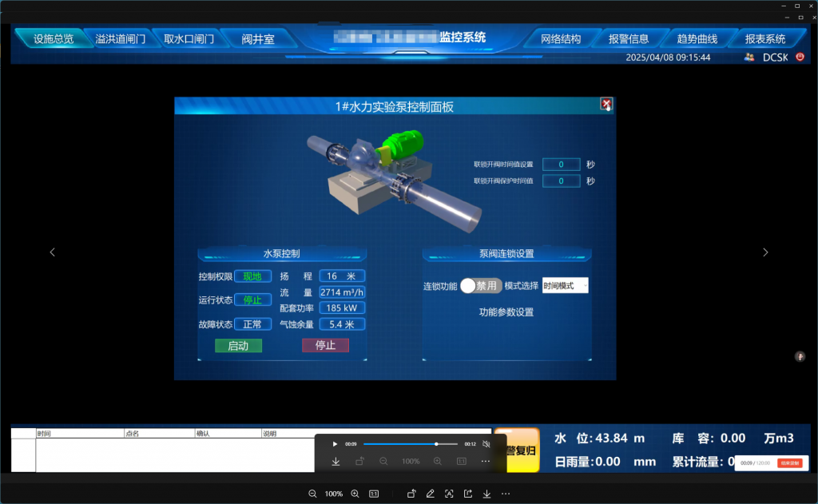818x504 pixels.
Task: Click 功能参数设置 link
Action: click(x=506, y=312)
